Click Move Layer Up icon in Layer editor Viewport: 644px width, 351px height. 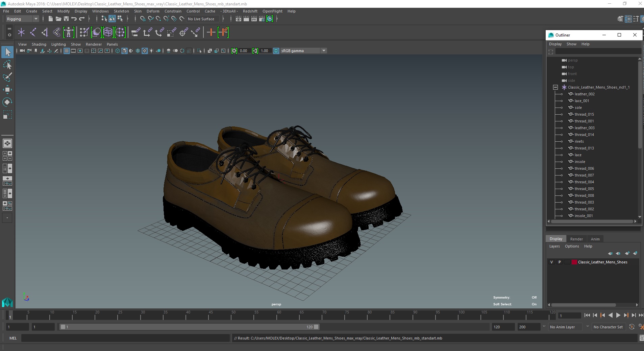click(610, 253)
